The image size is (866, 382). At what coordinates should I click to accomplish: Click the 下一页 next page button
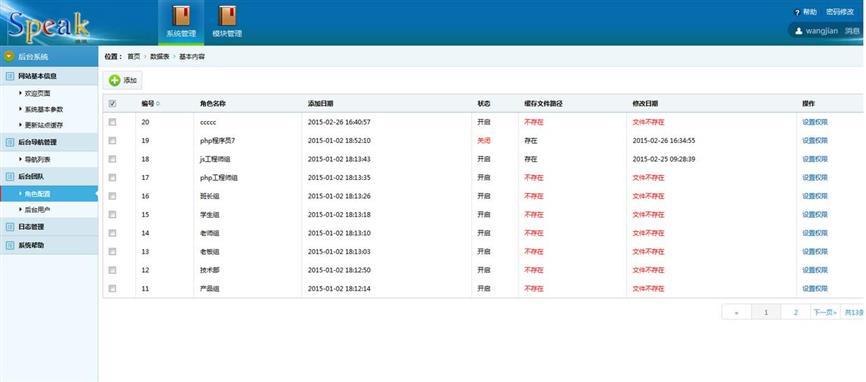coord(825,312)
